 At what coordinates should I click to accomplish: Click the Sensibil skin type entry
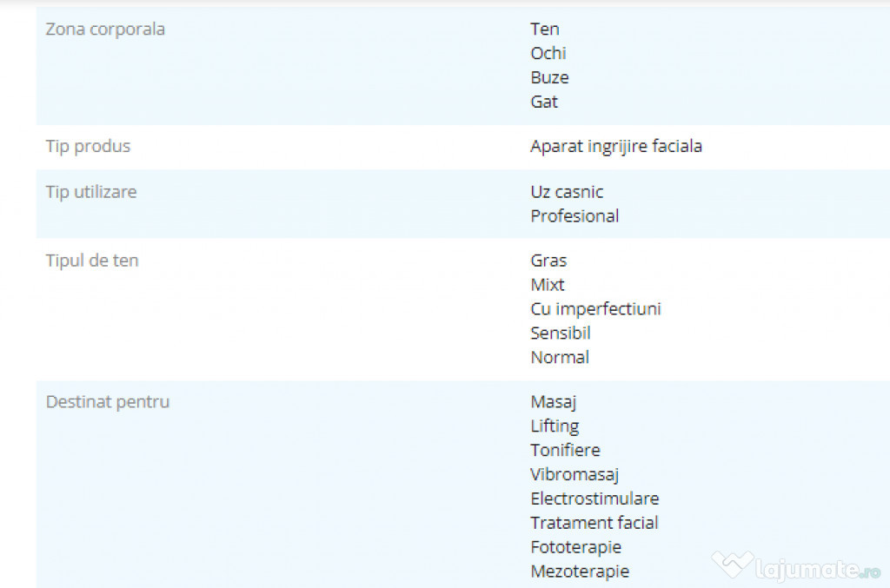[x=561, y=333]
